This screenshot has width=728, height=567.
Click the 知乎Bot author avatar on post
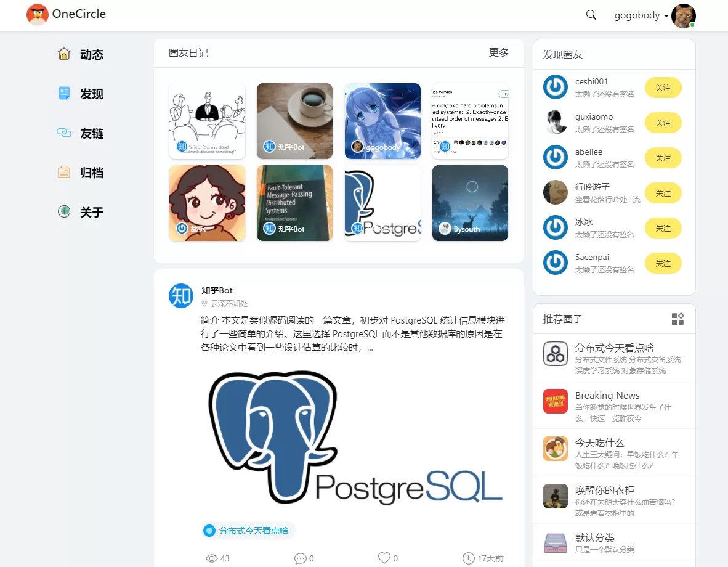[181, 296]
